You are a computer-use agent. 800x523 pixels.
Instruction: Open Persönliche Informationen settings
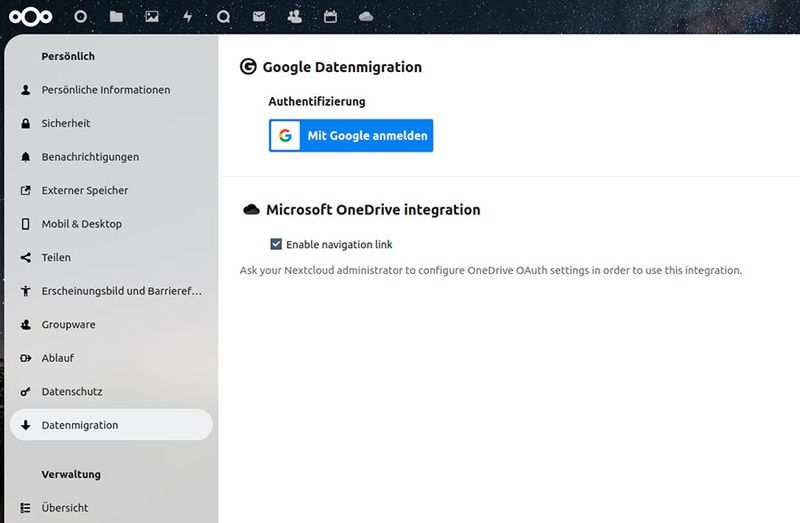[x=111, y=90]
